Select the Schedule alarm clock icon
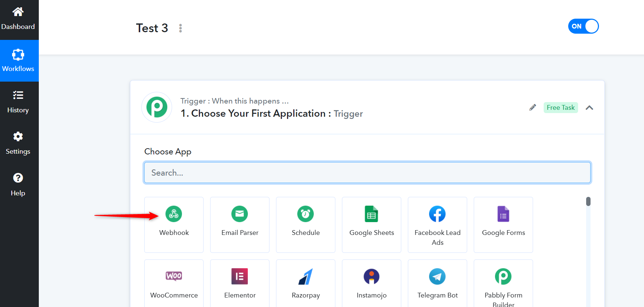 306,214
